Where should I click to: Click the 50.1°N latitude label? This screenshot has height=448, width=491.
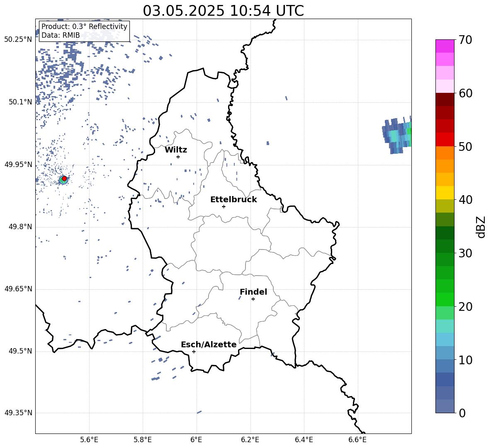pos(20,102)
